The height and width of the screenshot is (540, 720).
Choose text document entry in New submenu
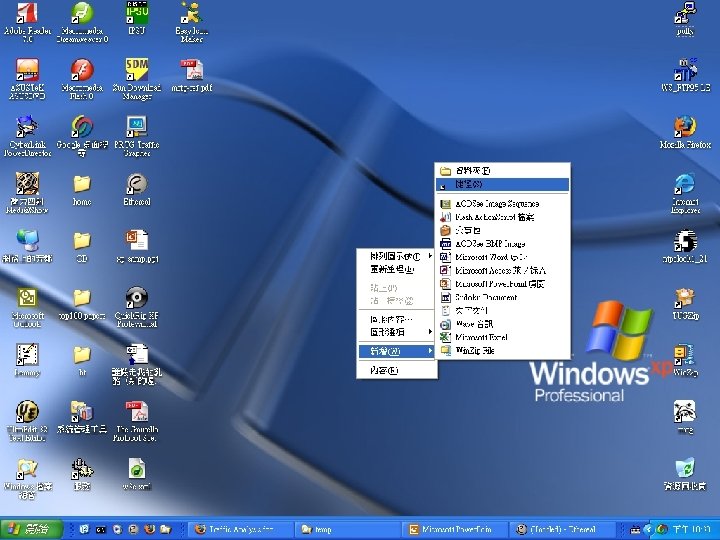pos(502,310)
